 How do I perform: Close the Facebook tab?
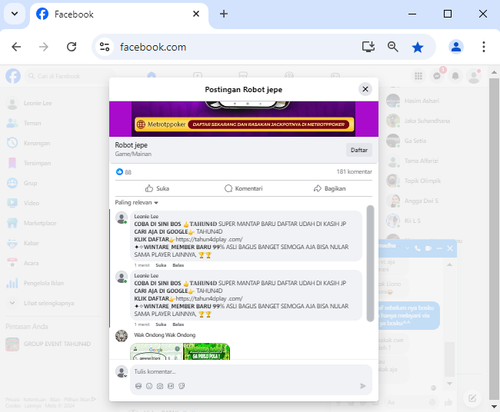tap(196, 14)
